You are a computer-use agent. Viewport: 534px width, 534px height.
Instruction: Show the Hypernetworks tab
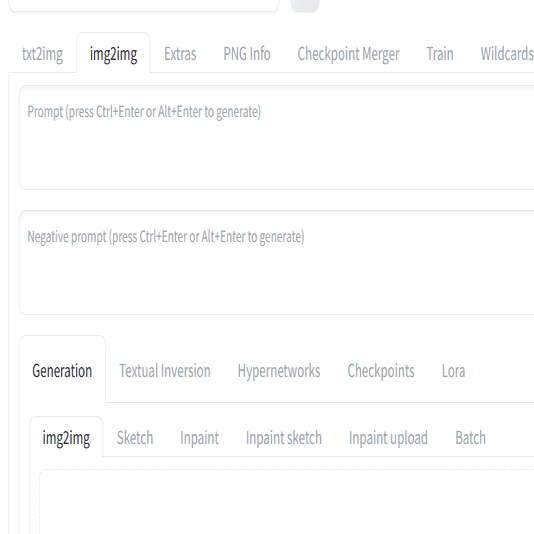pyautogui.click(x=279, y=371)
